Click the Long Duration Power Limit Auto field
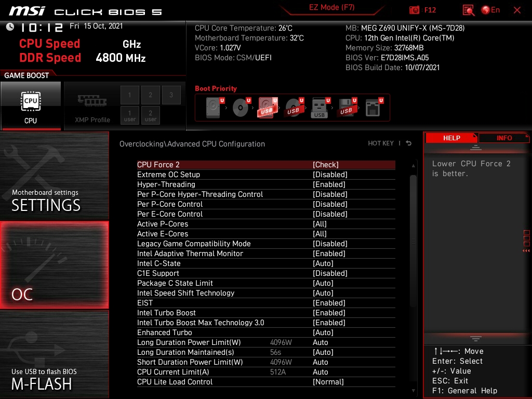The image size is (532, 399). pos(321,342)
